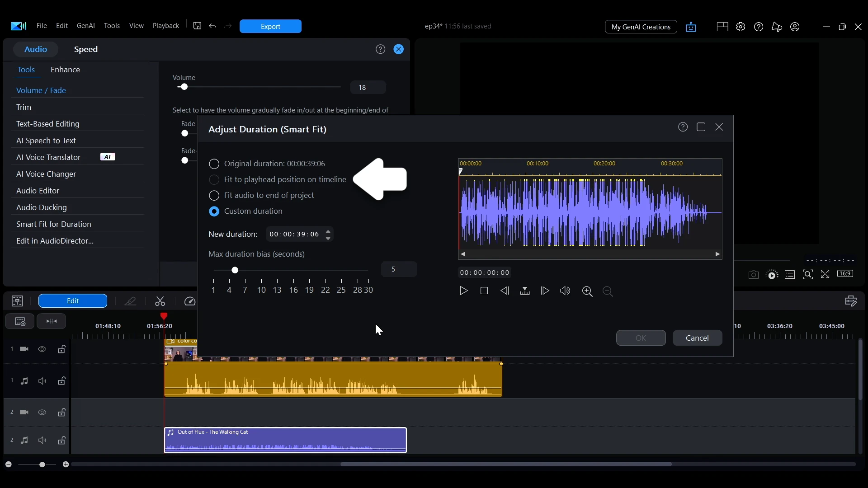Click the Save project icon
The width and height of the screenshot is (868, 488).
[x=198, y=26]
